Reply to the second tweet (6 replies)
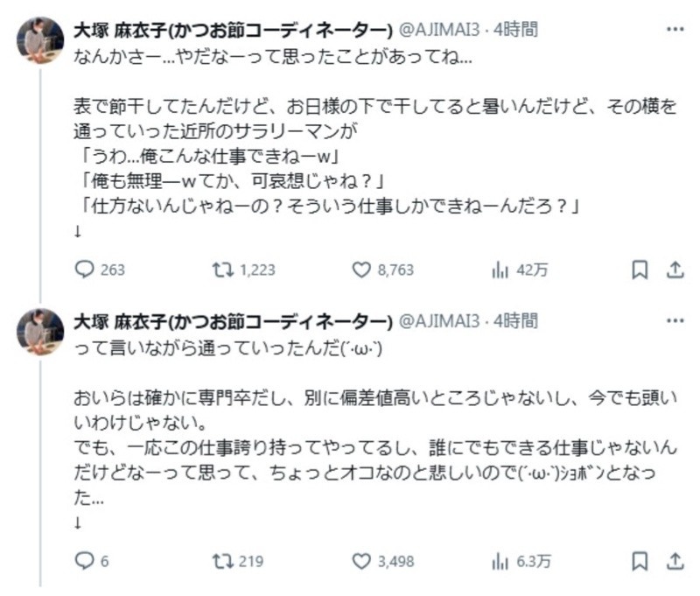The width and height of the screenshot is (700, 596). [x=85, y=561]
